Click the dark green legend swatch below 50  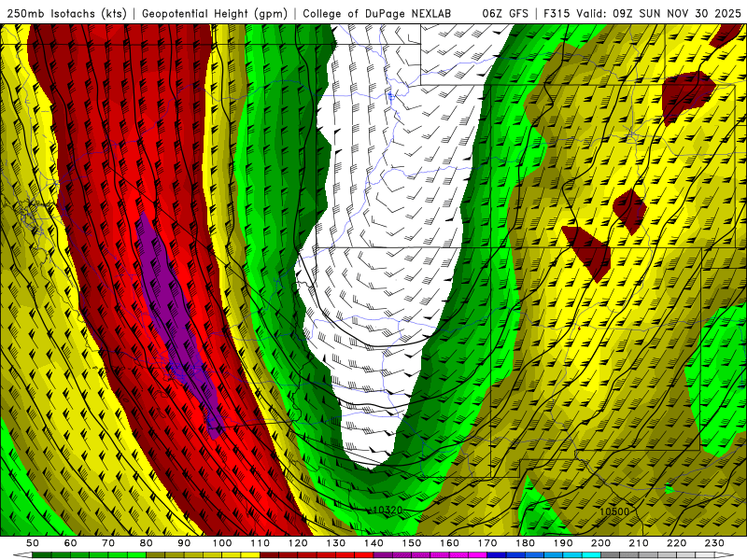42,555
